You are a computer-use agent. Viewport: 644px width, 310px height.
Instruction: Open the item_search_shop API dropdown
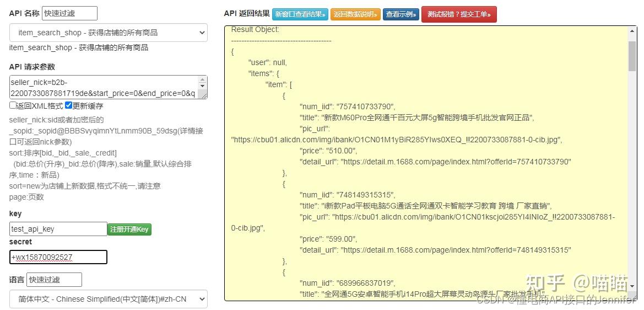tap(109, 33)
